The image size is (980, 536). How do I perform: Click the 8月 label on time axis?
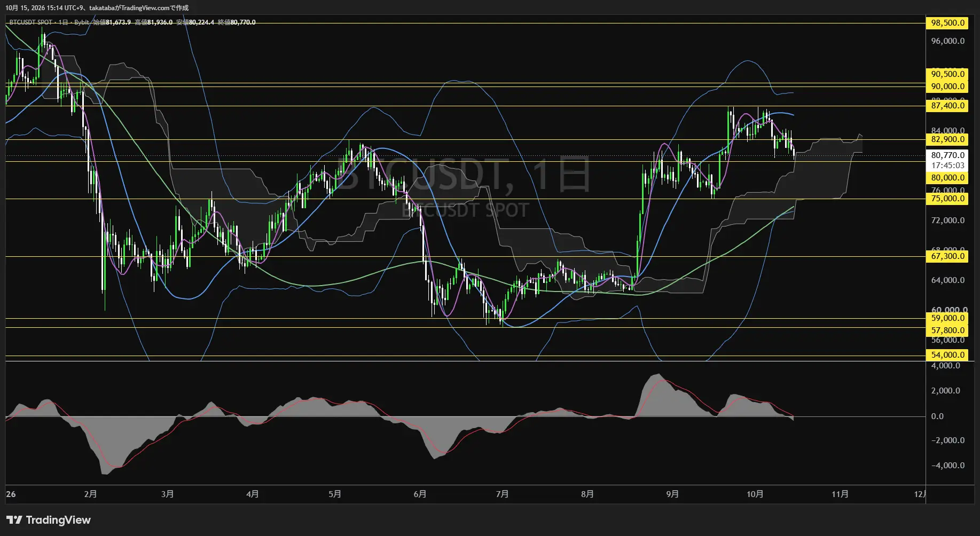[587, 494]
